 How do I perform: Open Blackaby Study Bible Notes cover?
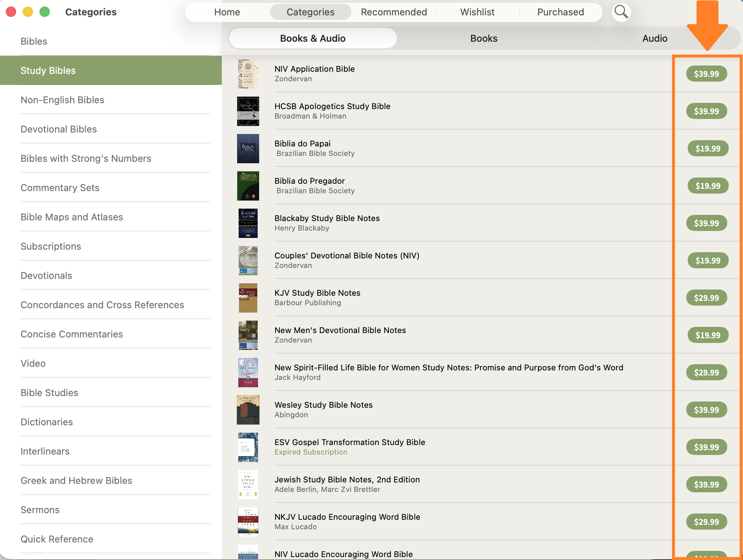[248, 223]
